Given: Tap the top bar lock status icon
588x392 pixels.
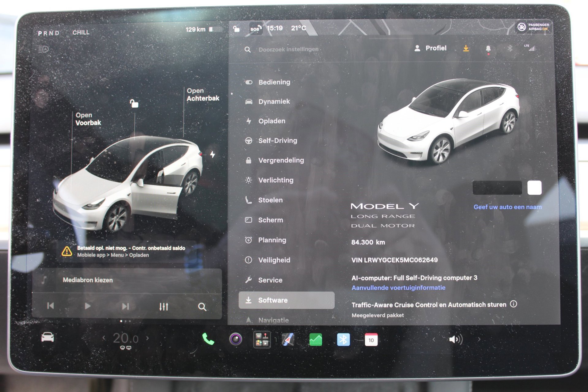Looking at the screenshot, I should click(236, 29).
